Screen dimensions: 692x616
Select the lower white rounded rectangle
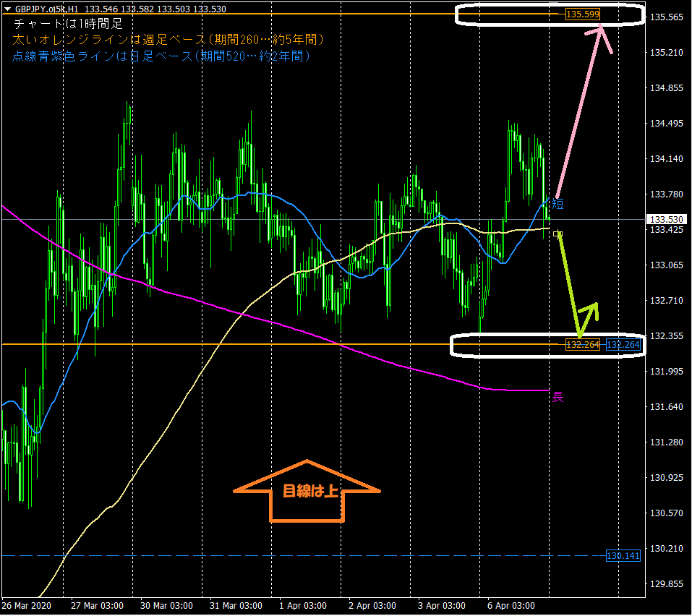[547, 345]
